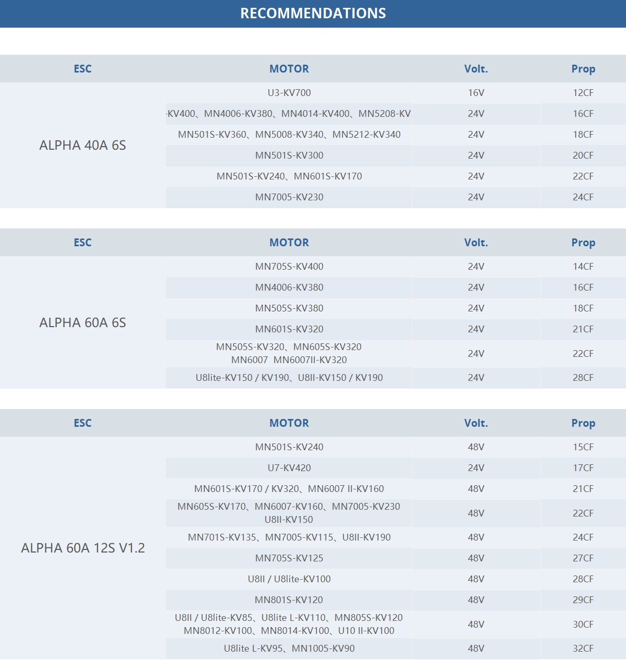Screen dimensions: 626x672
Task: Click the 29CF prop cell
Action: 583,600
